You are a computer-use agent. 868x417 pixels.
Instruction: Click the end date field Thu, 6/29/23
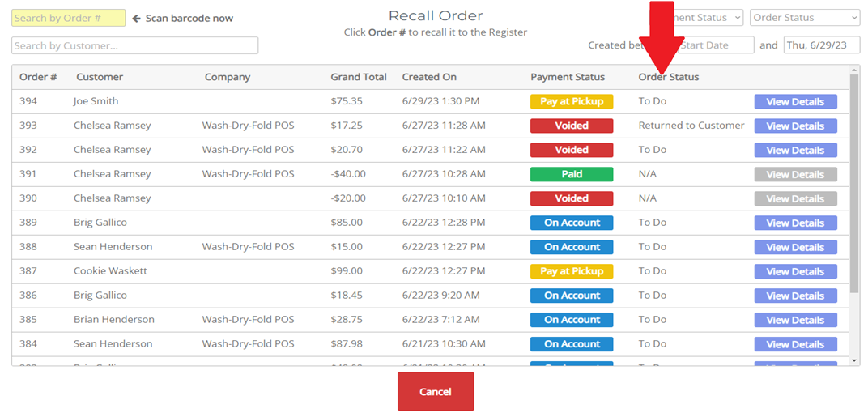tap(822, 45)
